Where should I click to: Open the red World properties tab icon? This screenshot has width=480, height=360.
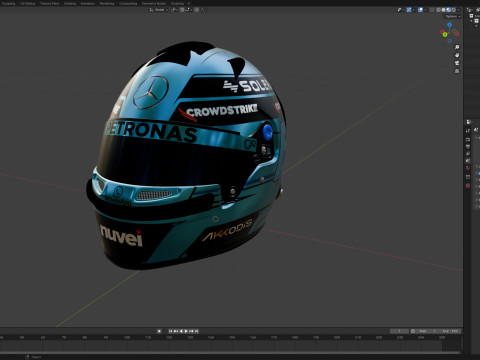coord(468,168)
